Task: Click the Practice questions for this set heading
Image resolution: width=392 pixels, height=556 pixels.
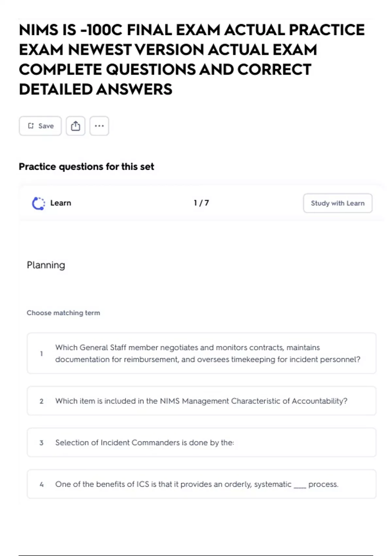Action: 86,167
